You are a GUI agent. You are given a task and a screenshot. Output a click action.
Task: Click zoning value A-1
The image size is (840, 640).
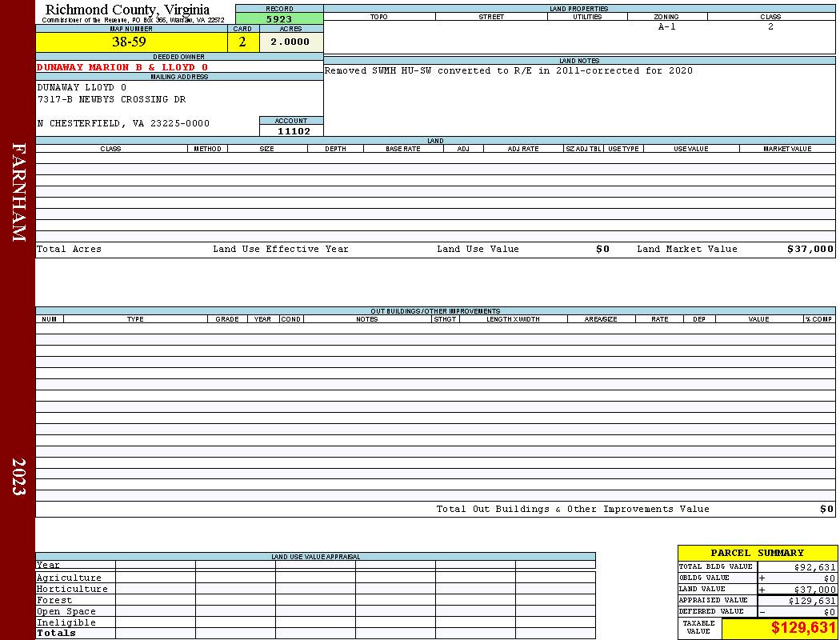[667, 26]
